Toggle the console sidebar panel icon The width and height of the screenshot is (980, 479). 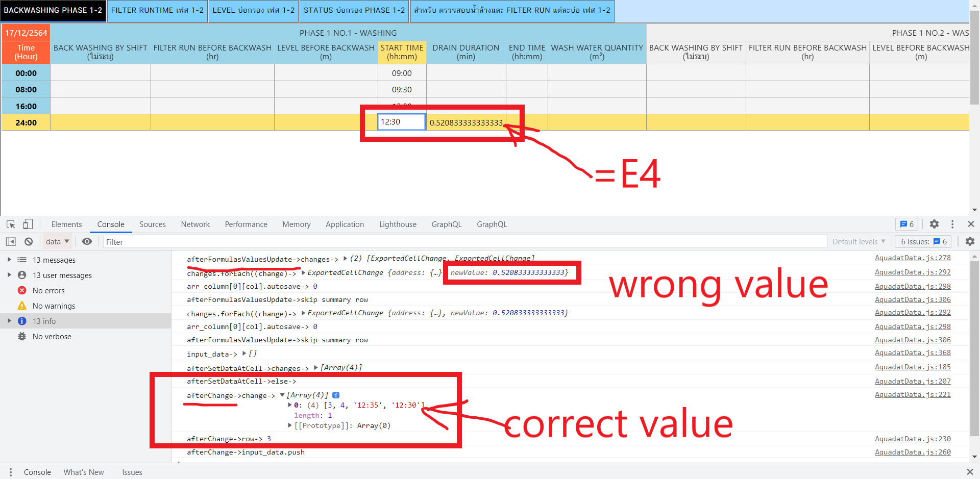[x=11, y=242]
